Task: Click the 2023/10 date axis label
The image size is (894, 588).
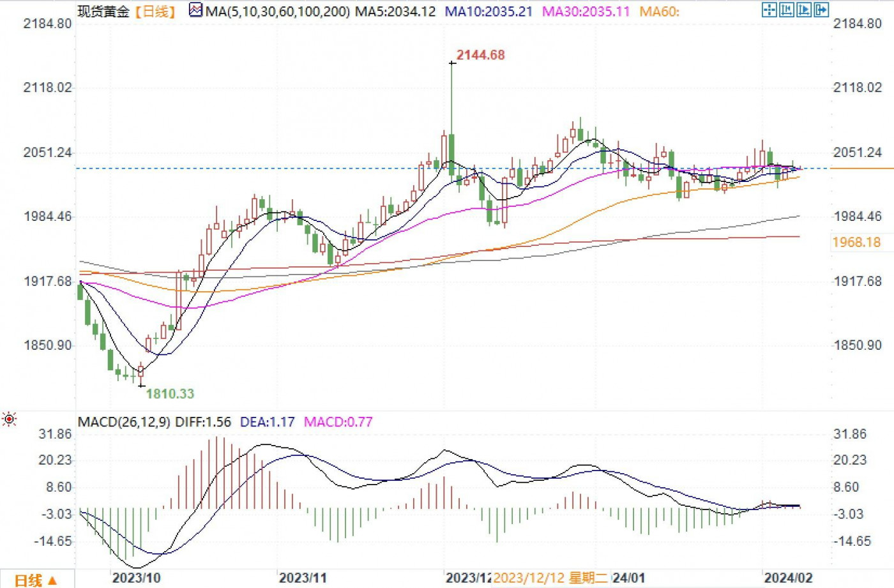Action: pyautogui.click(x=137, y=578)
